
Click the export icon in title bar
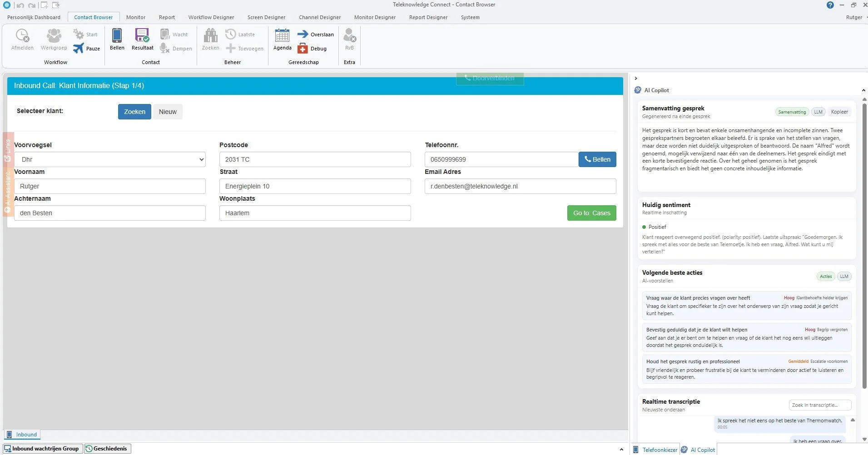click(56, 5)
